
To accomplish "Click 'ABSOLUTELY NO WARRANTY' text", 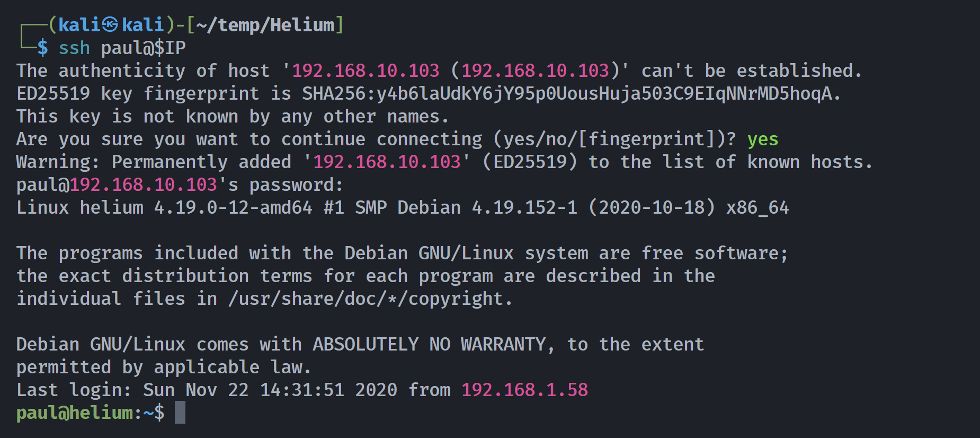I will (x=429, y=345).
